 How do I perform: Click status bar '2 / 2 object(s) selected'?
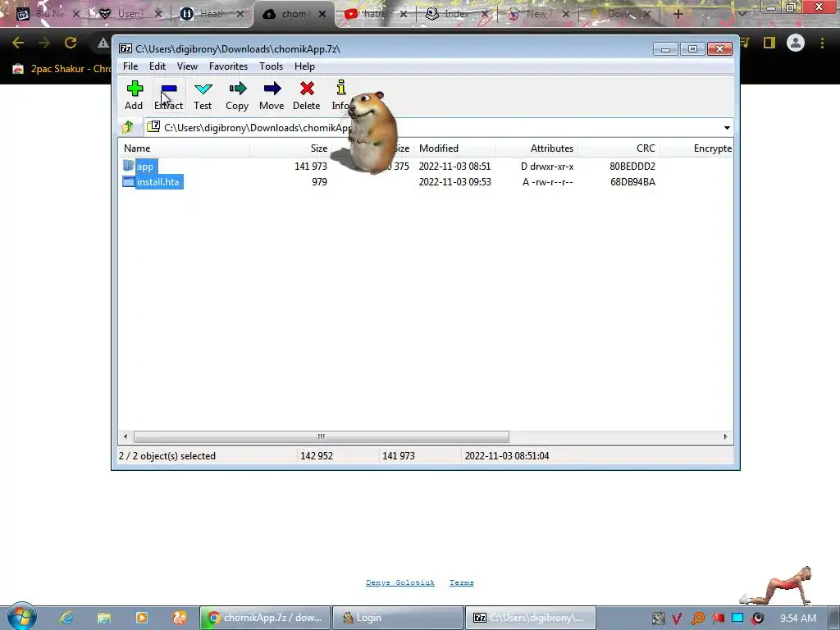[167, 456]
